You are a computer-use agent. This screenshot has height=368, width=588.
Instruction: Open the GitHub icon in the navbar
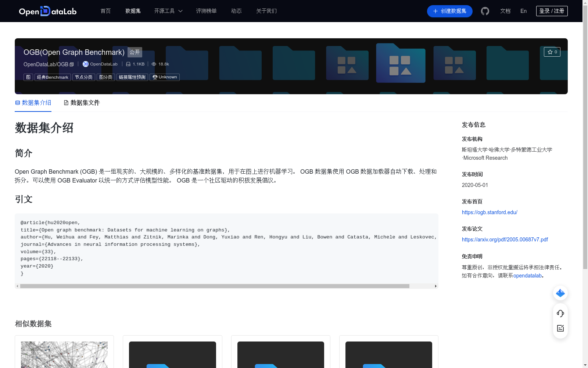485,11
